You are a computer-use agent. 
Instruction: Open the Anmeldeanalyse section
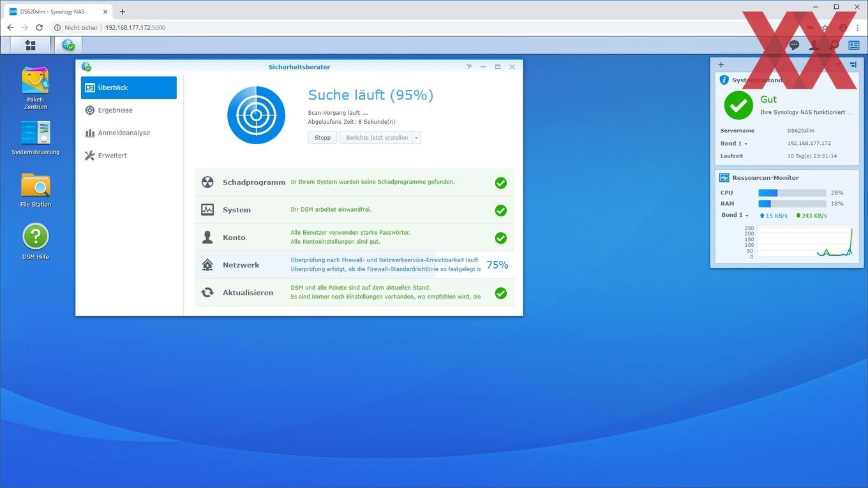pos(129,133)
